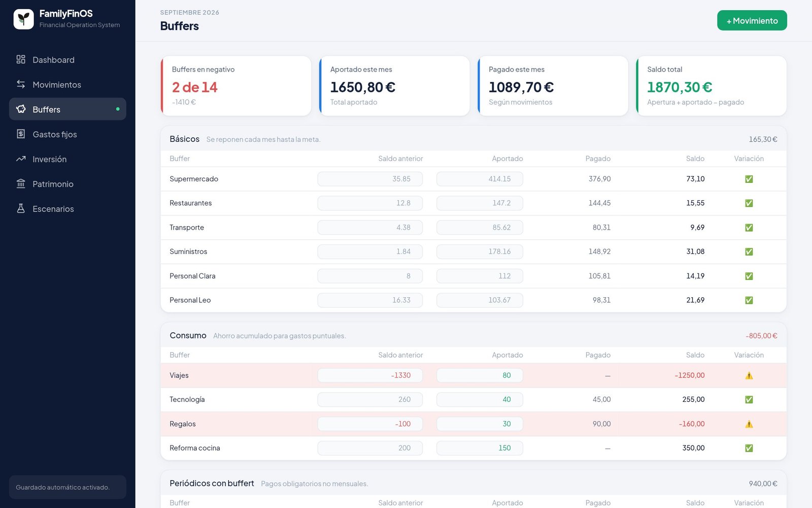
Task: Go to Dashboard in the sidebar
Action: coord(67,60)
